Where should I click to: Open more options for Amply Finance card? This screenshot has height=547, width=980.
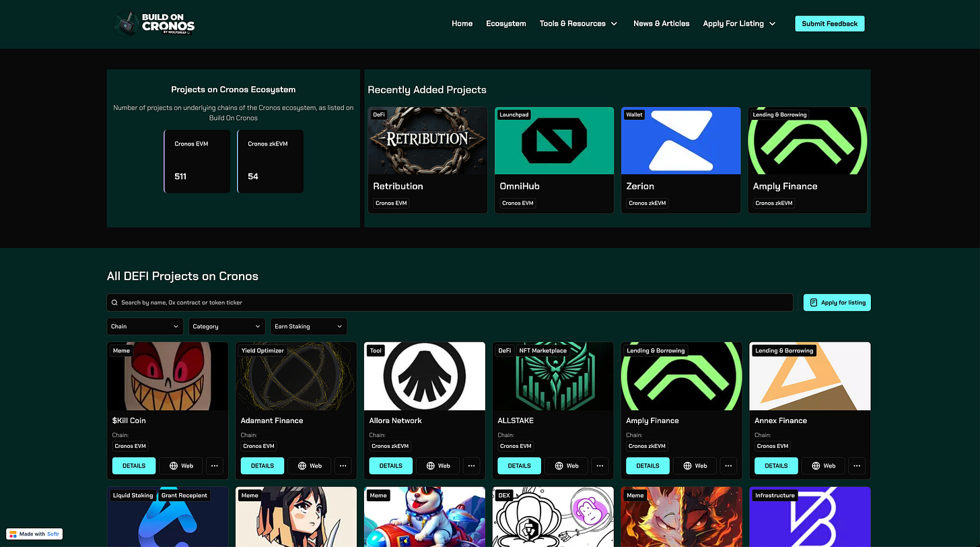pyautogui.click(x=728, y=465)
